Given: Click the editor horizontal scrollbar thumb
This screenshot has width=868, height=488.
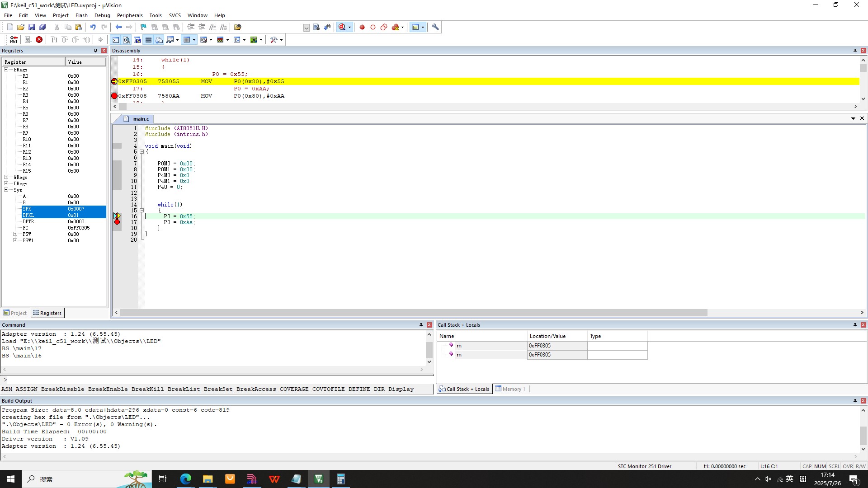Looking at the screenshot, I should click(x=414, y=313).
